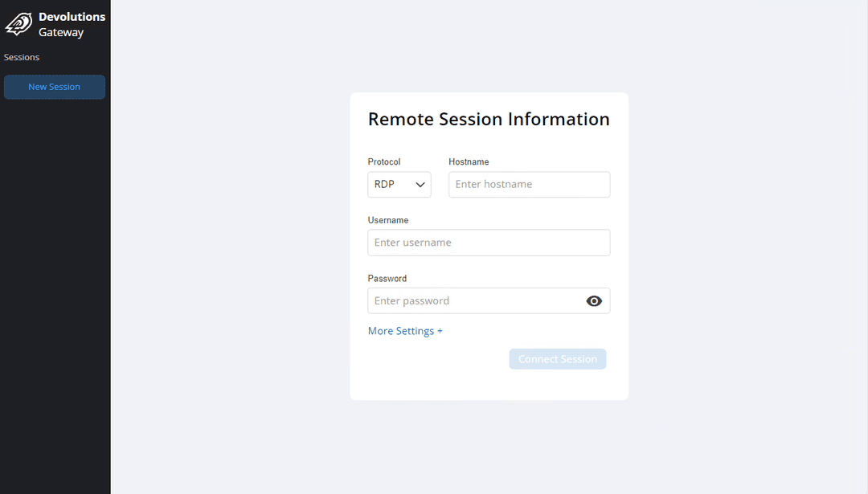Select the Sessions sidebar heading
Screen dimensions: 868x494
(x=22, y=58)
